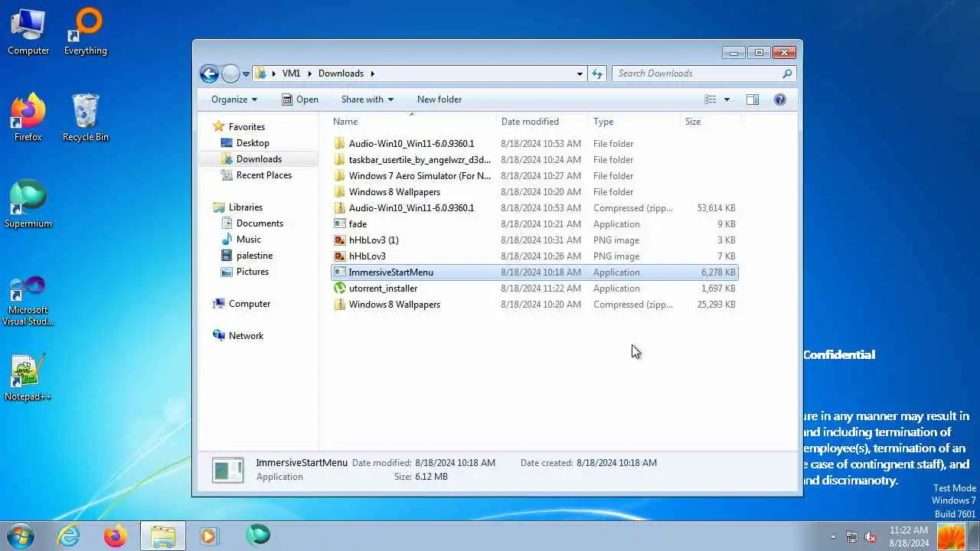Sort files by Date modified column
The height and width of the screenshot is (551, 980).
[543, 122]
